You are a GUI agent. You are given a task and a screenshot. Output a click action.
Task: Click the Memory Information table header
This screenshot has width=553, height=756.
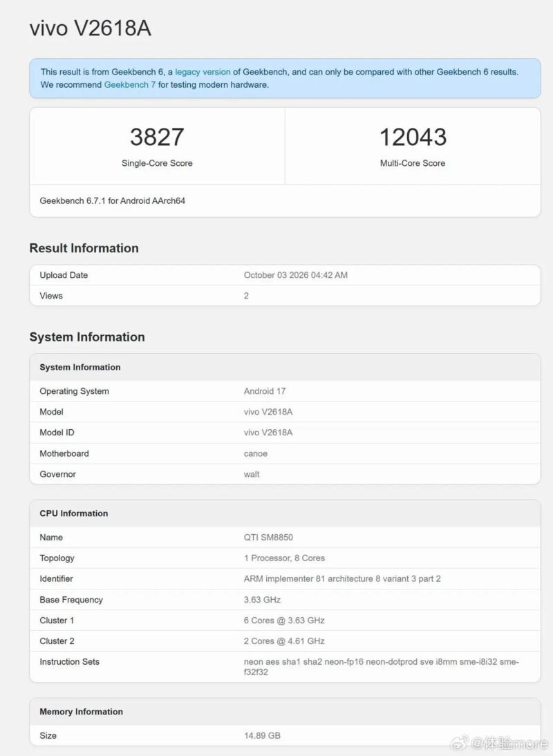coord(81,712)
